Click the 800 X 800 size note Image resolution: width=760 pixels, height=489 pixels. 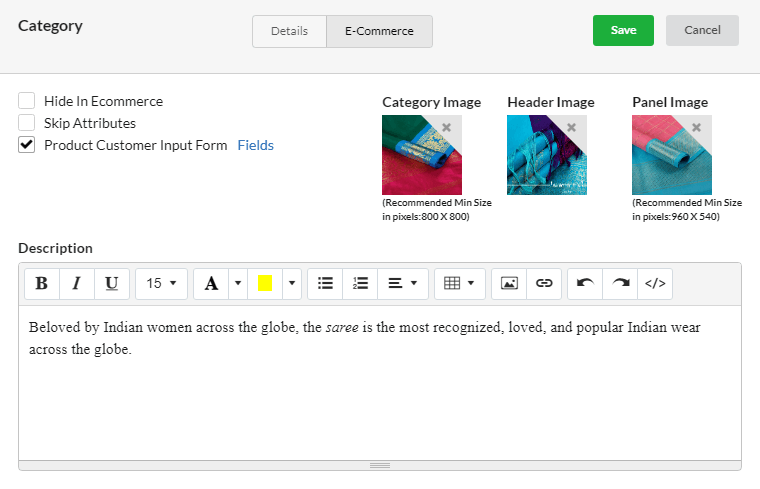(x=437, y=209)
